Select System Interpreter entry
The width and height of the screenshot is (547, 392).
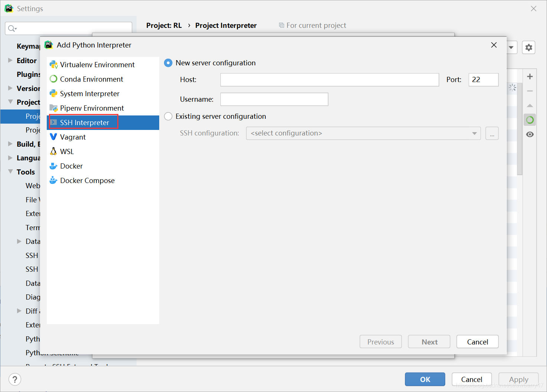pos(103,94)
